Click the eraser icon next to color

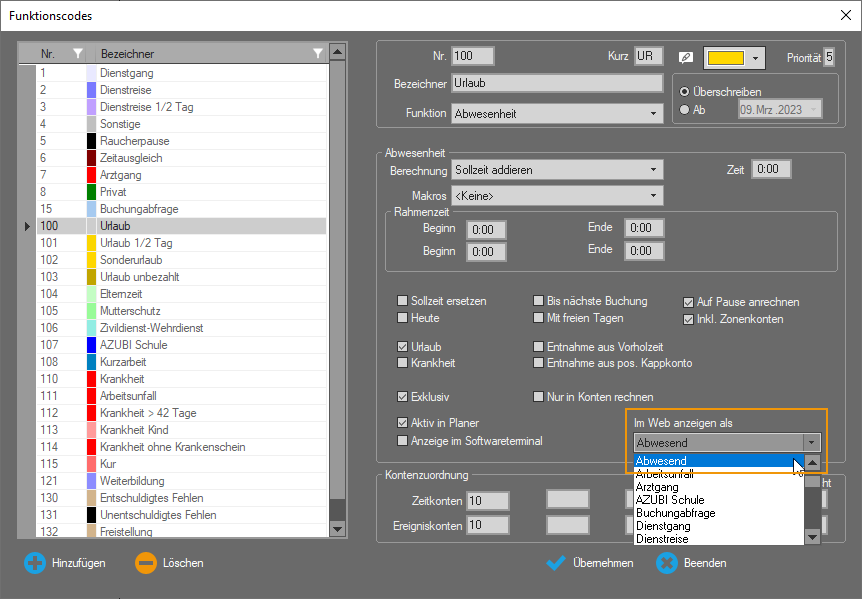tap(686, 57)
